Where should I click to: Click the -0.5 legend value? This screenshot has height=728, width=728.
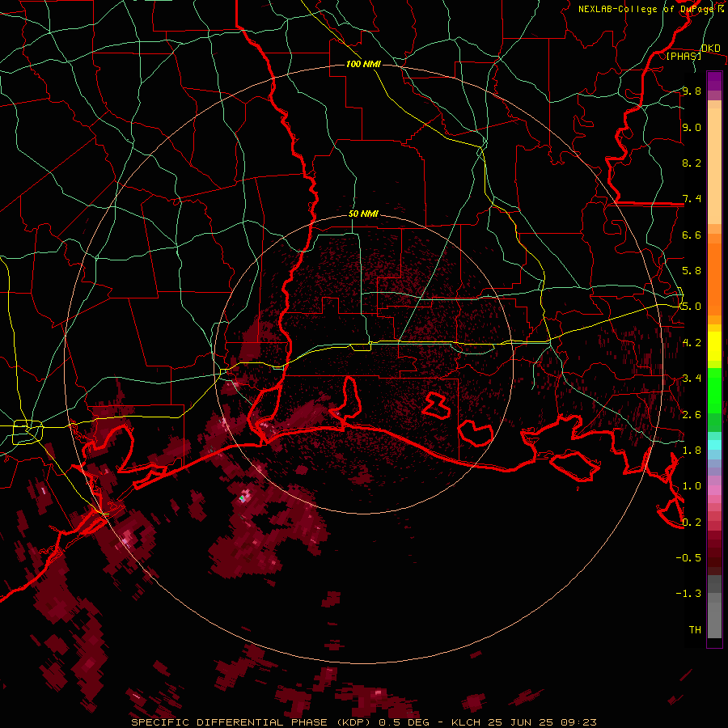[x=688, y=558]
